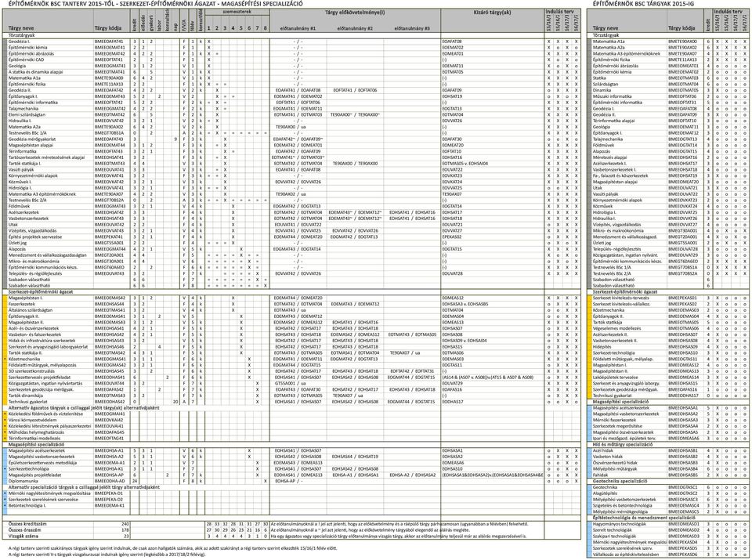
Task: Select Hidak és infrastruktúra szerkezetek
Action: pos(42,341)
